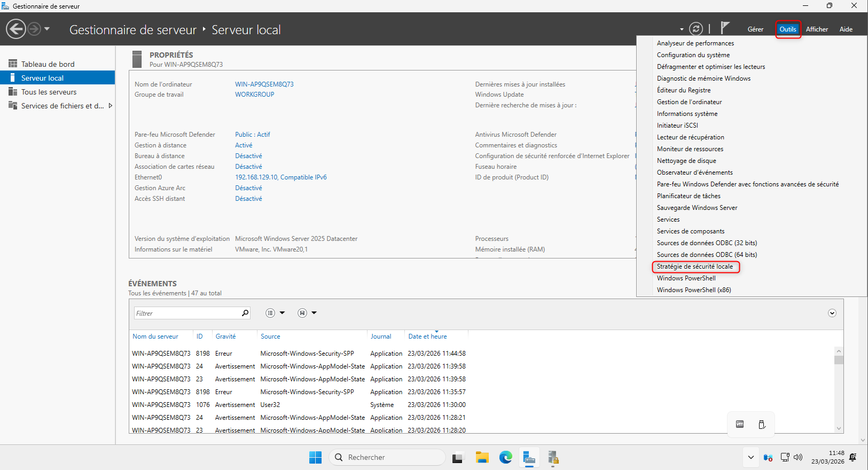Screen dimensions: 868x470
Task: Sort events by Source column
Action: click(x=270, y=336)
